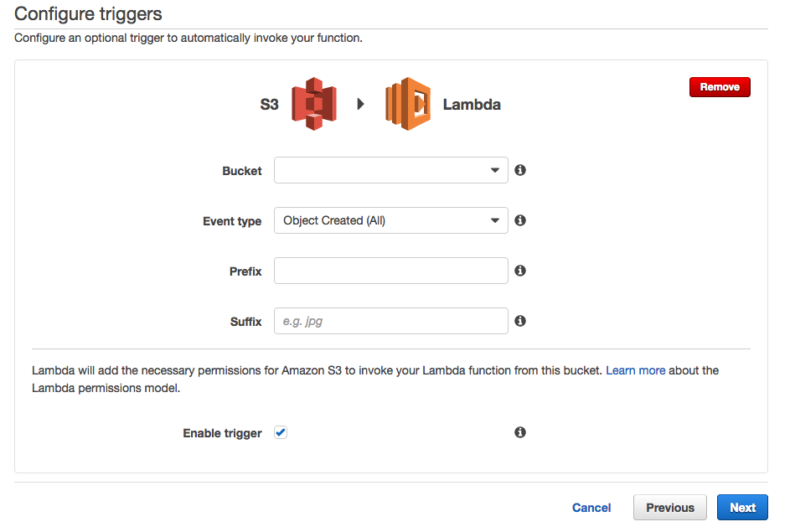Uncheck the Enable trigger checkbox
This screenshot has height=532, width=790.
pos(281,432)
